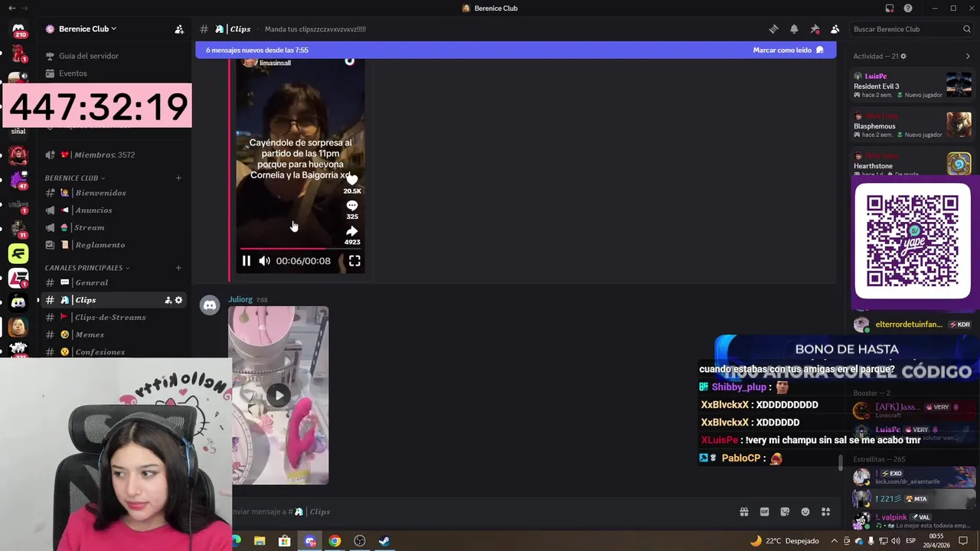The image size is (980, 551).
Task: Click Marcar como leído button
Action: (x=788, y=50)
